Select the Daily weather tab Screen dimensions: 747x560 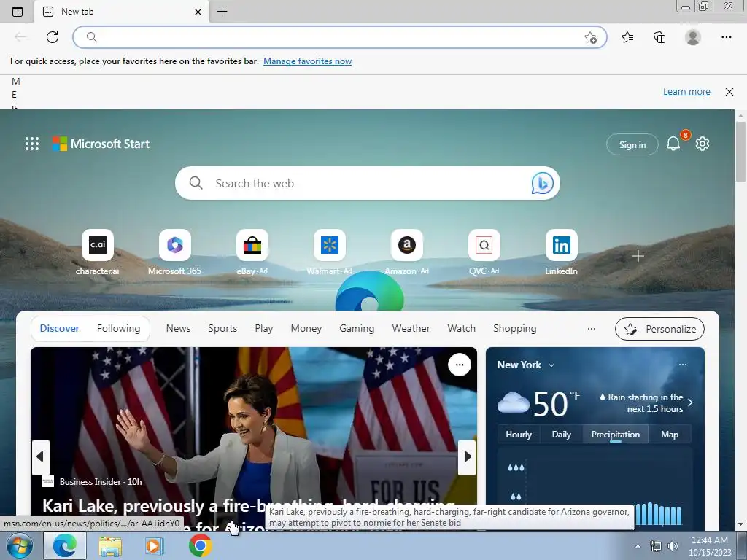561,435
